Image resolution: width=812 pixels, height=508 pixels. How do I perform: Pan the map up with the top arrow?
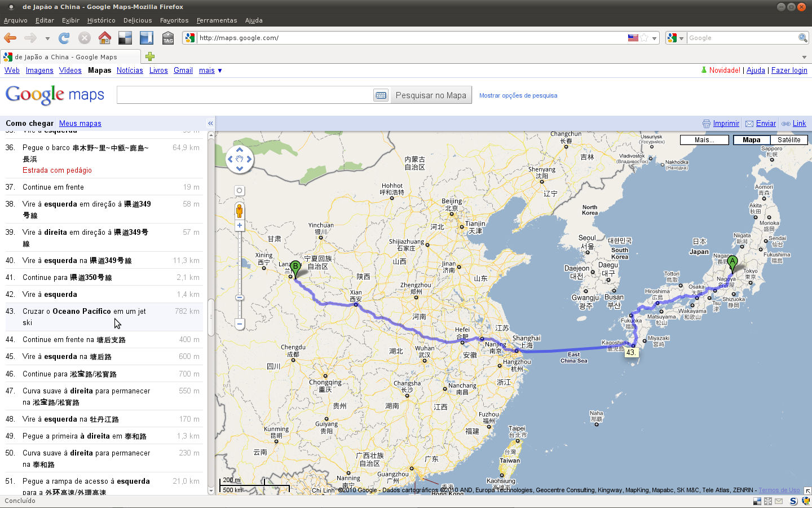240,150
